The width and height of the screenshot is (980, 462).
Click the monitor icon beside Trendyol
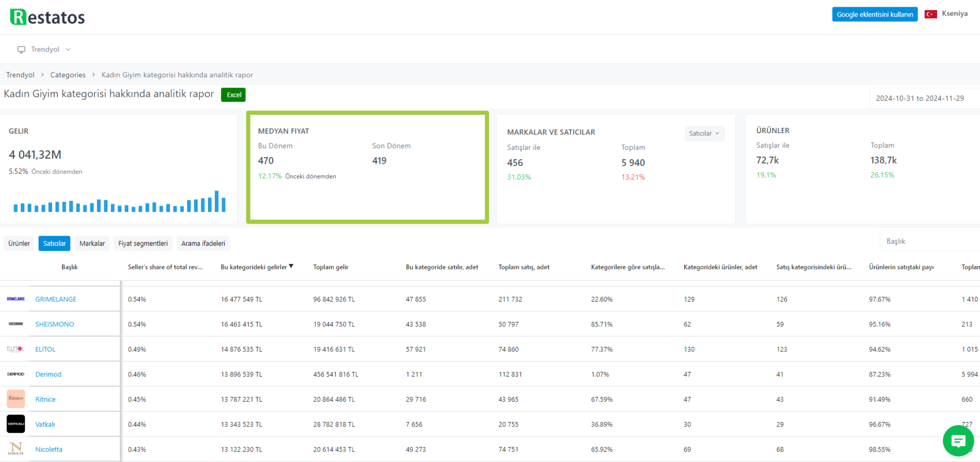tap(21, 50)
